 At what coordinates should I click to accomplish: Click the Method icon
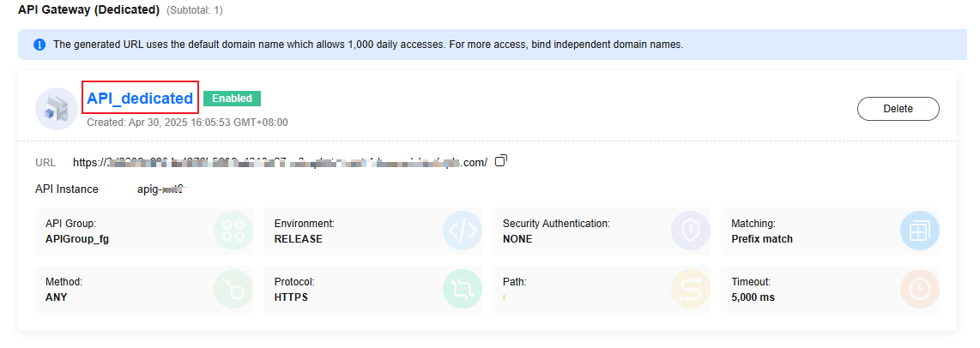pos(233,289)
